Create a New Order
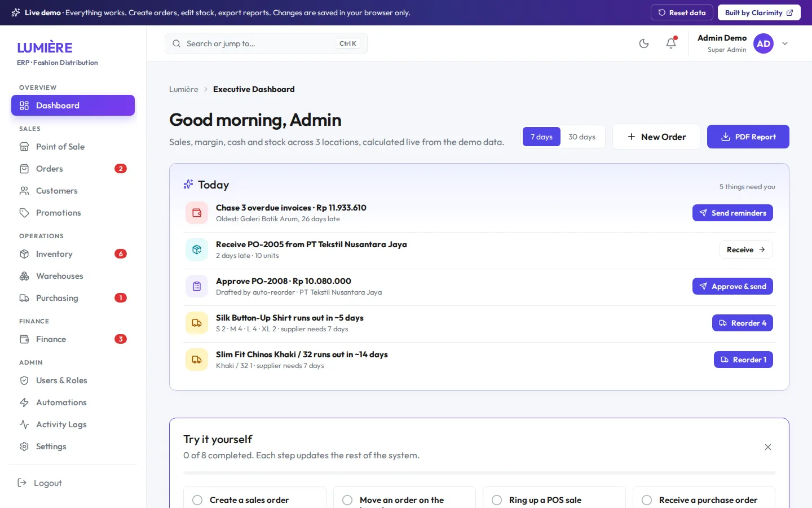 click(x=656, y=137)
